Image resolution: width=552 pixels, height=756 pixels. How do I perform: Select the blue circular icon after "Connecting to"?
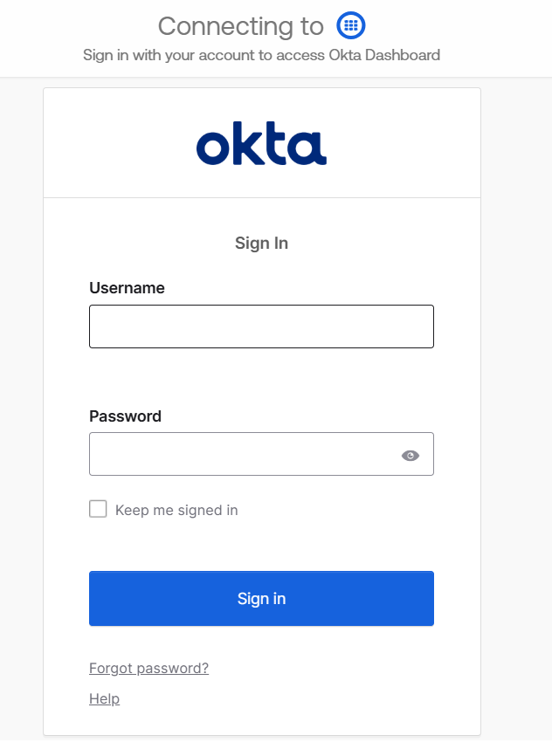click(351, 25)
